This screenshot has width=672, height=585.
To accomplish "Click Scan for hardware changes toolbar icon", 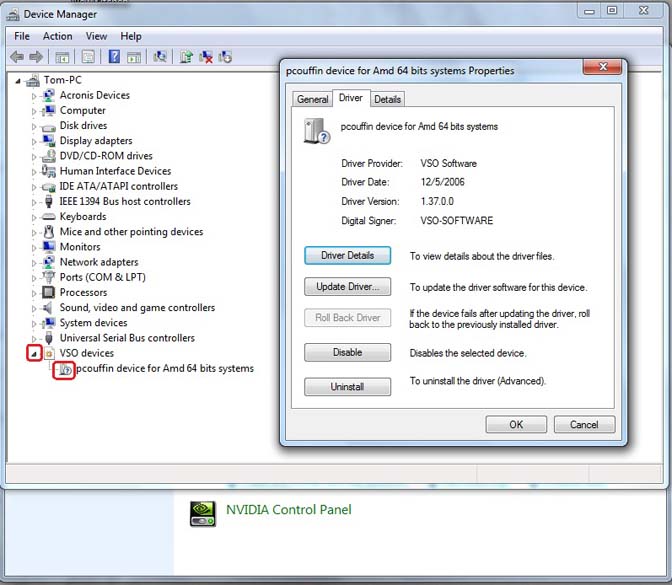I will click(160, 57).
